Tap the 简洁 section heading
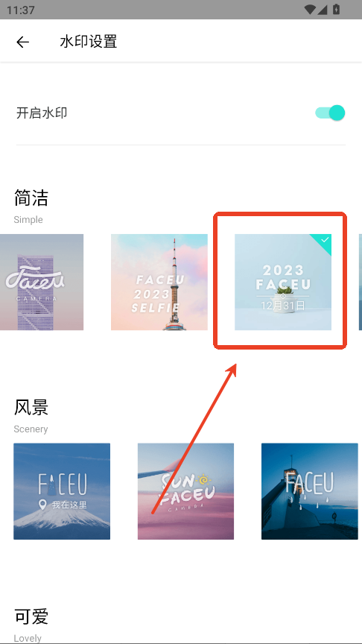Viewport: 362px width, 644px height. coord(31,198)
